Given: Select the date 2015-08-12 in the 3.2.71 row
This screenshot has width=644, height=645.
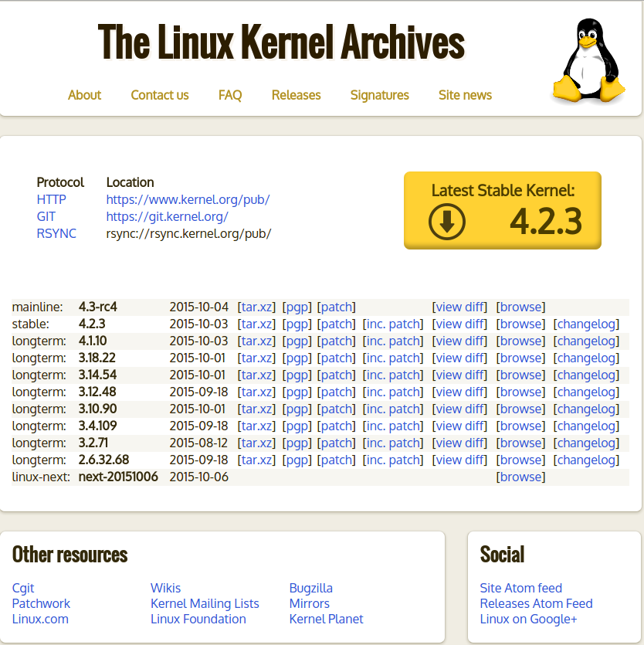Looking at the screenshot, I should (198, 443).
